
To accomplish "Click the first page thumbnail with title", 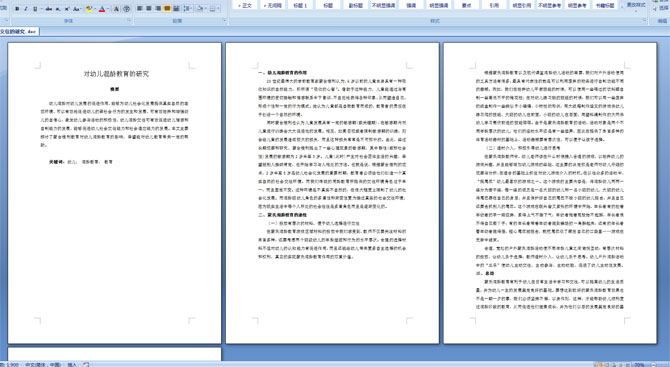I will pos(115,193).
